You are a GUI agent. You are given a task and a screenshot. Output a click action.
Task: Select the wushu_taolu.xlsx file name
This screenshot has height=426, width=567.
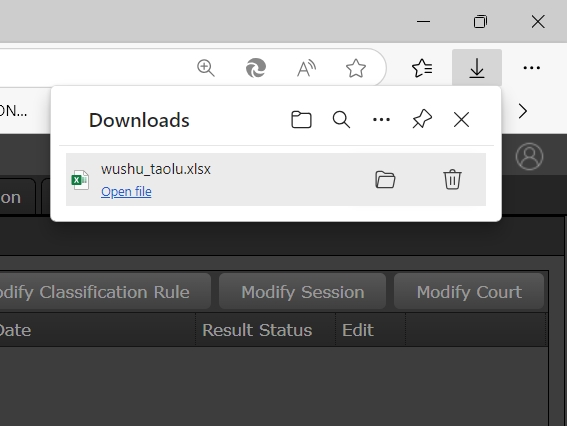click(156, 169)
